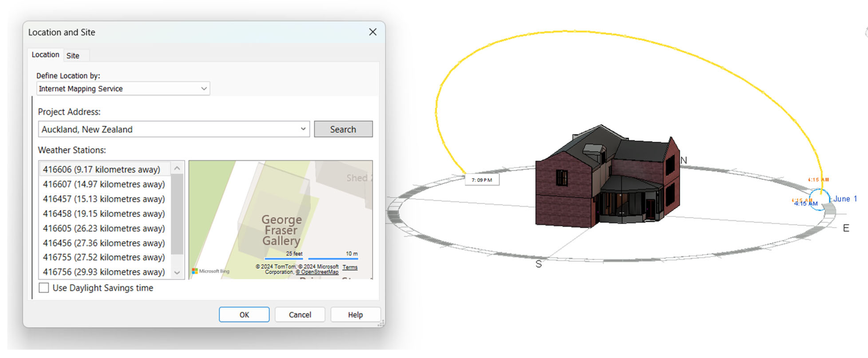Click the 7:09 PM sunset time label
868x358 pixels.
482,180
